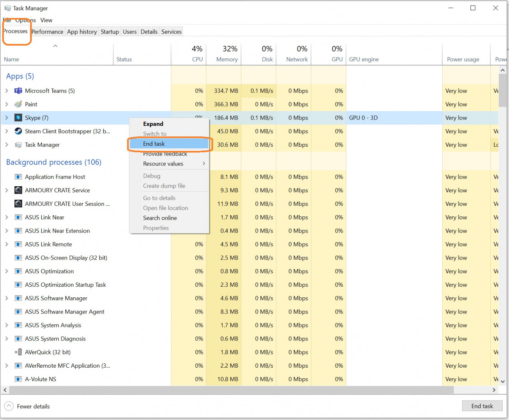
Task: Click the ASUS Software Manager icon
Action: pos(18,298)
